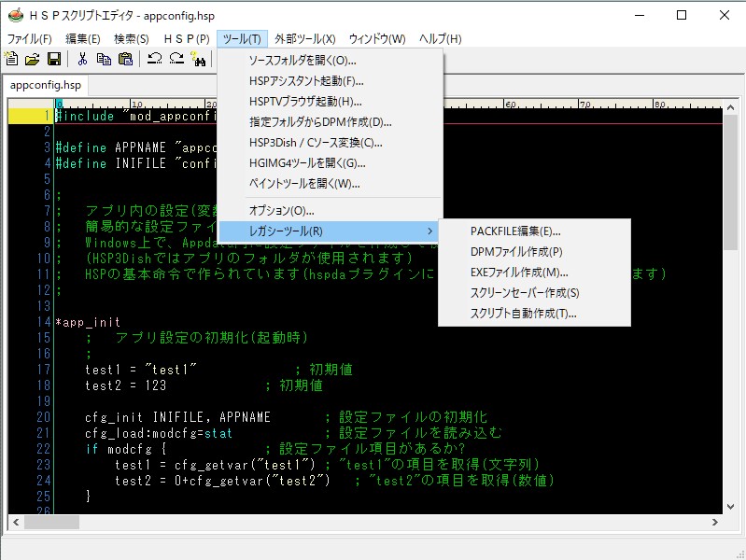Click the horizontal scrollbar right arrow
This screenshot has width=746, height=560.
tap(714, 522)
